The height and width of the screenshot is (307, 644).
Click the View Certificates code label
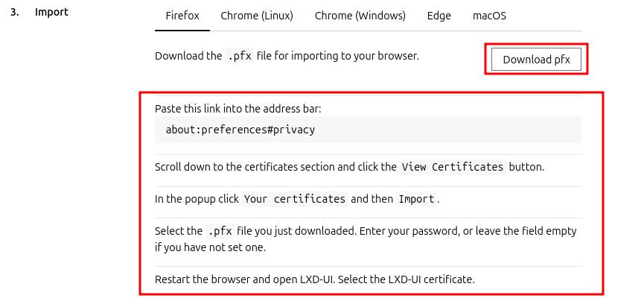(453, 167)
